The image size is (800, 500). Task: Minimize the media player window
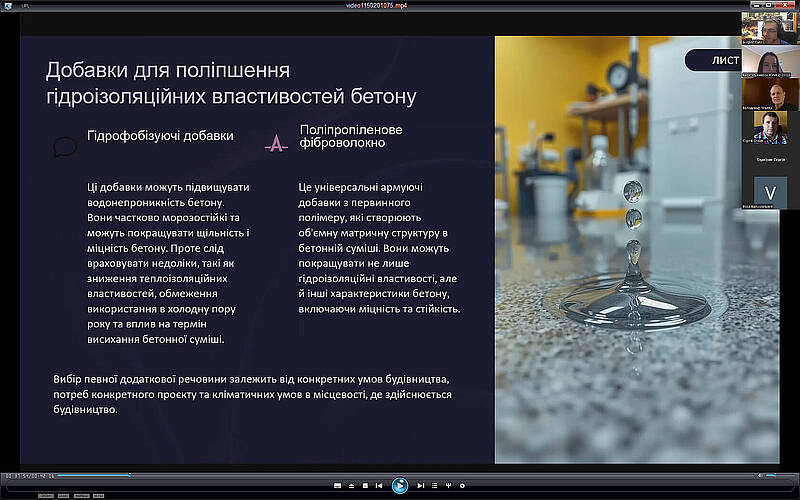pyautogui.click(x=757, y=5)
